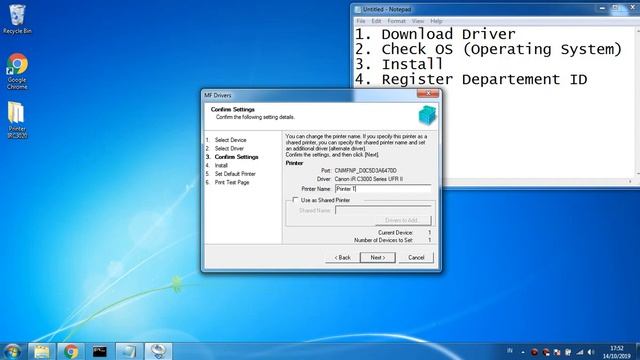
Task: Click the printer icon in the MF Drivers header
Action: click(x=427, y=115)
